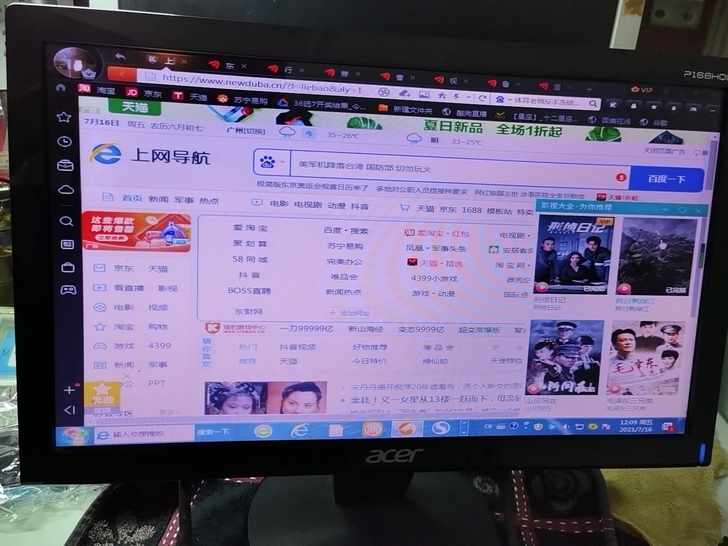Open the 58同城 site link
The width and height of the screenshot is (728, 546).
(250, 259)
